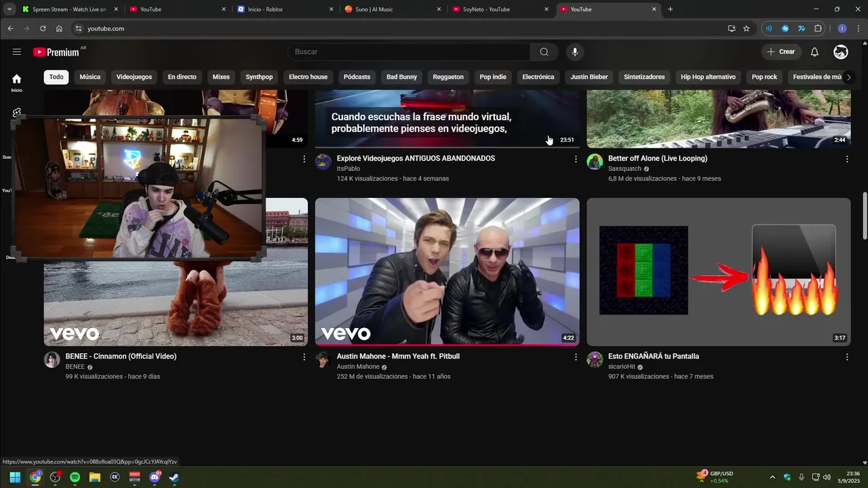
Task: Click the YouTube search input field
Action: pos(409,52)
